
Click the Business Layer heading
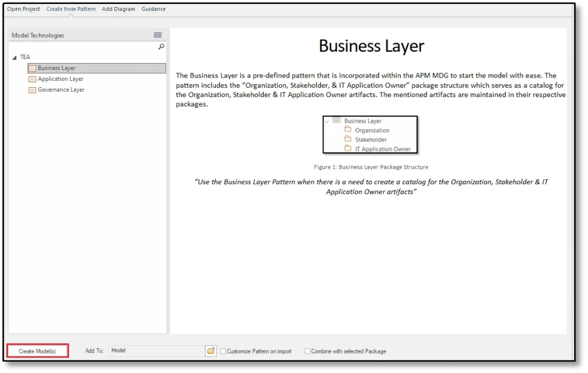(x=372, y=46)
